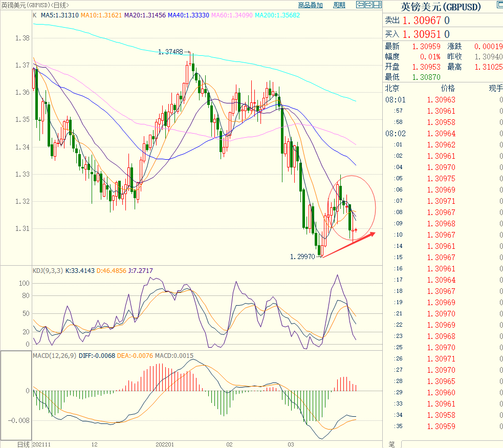503x448 pixels.
Task: Click the 英镑美元(GBPUSD)<日线> chart title
Action: pos(35,5)
